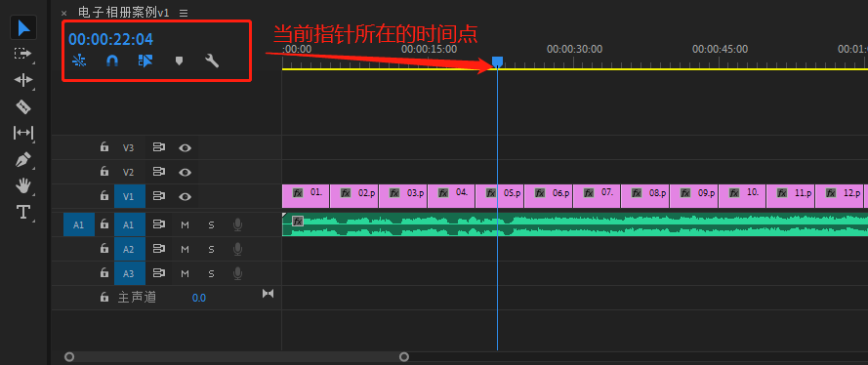Image resolution: width=868 pixels, height=365 pixels.
Task: Toggle Snap magnet in timeline
Action: pos(112,61)
